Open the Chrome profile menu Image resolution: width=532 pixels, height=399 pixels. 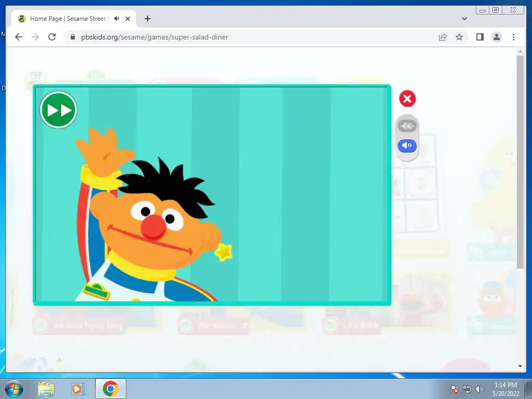pyautogui.click(x=496, y=37)
